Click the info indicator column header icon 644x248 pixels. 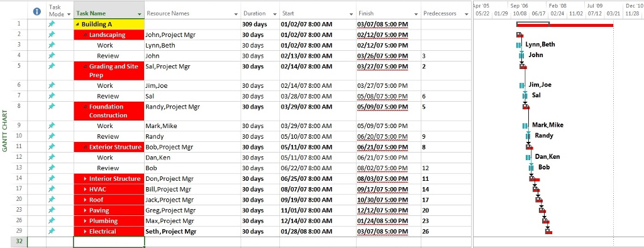click(37, 11)
